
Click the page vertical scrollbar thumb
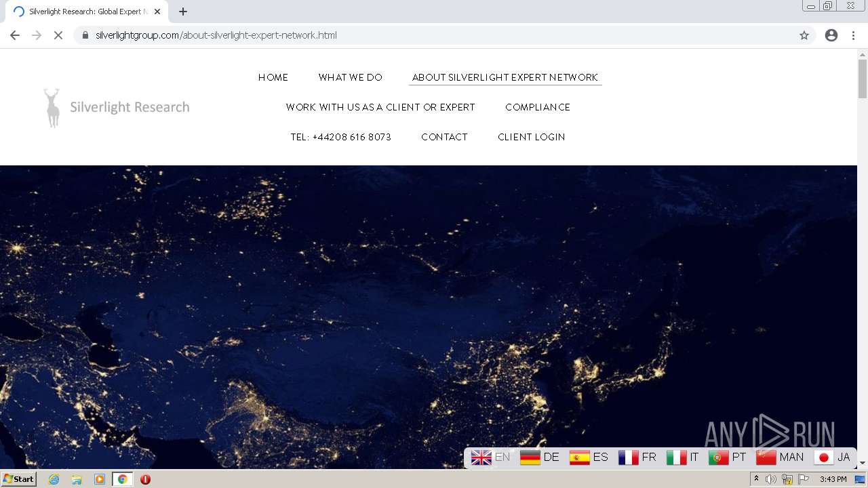[863, 79]
